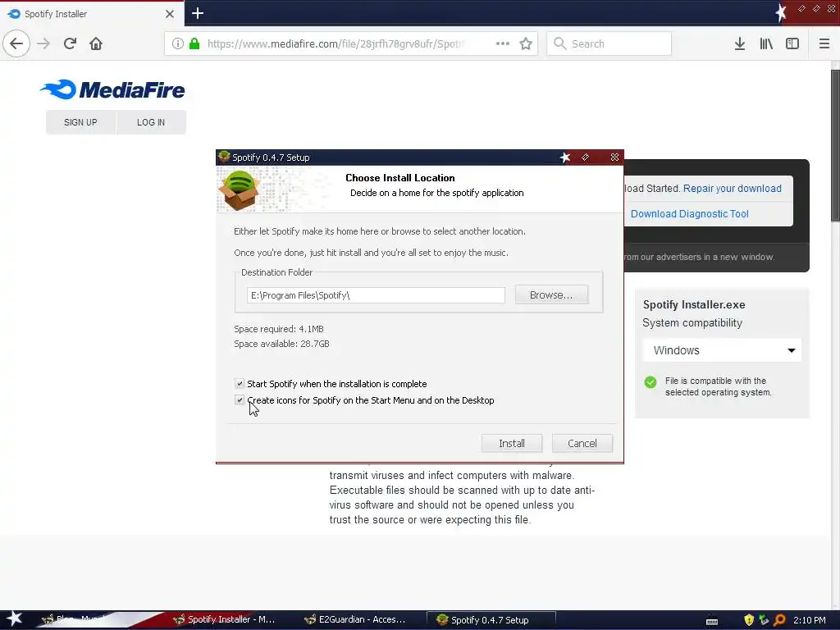
Task: Click the green compatibility checkmark icon
Action: coord(651,382)
